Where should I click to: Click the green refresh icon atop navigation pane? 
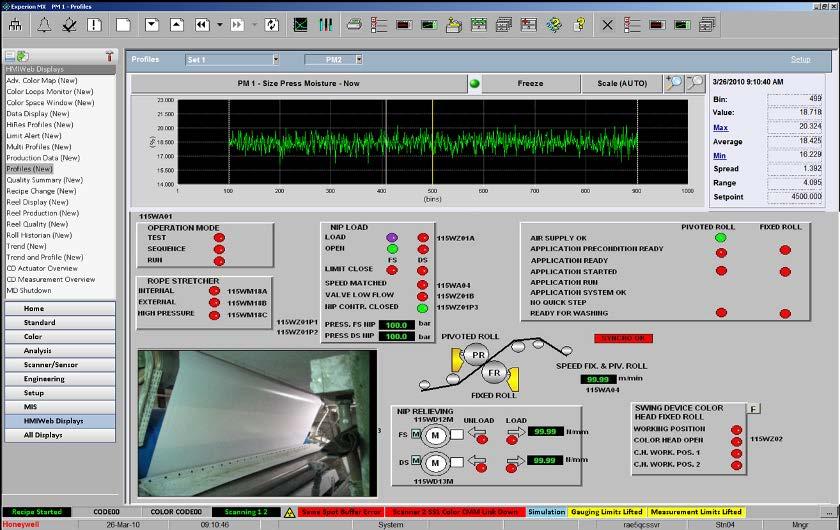point(22,56)
